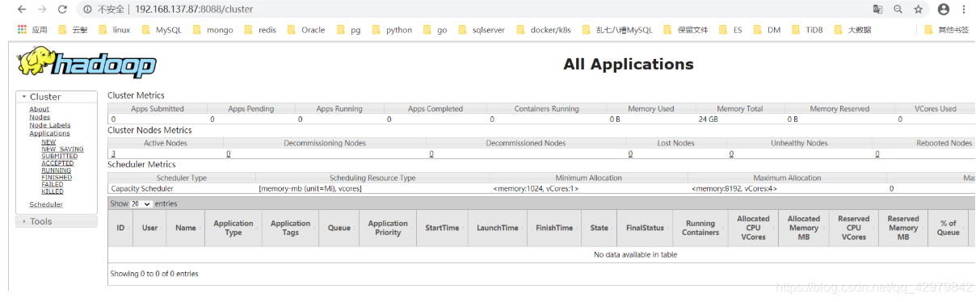Open the MySQL bookmark folder
The width and height of the screenshot is (980, 302).
161,30
